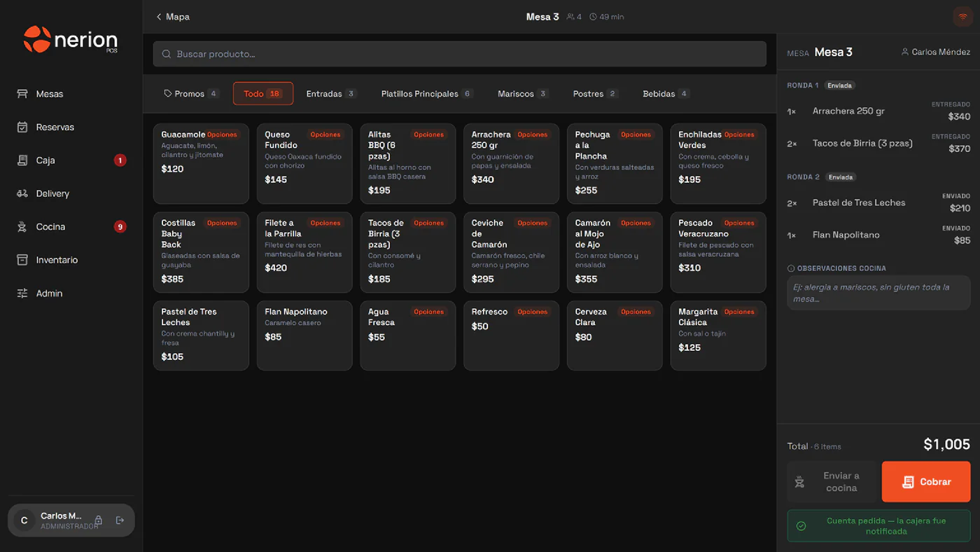Open Delivery section in sidebar
Screen dimensions: 980x552
pyautogui.click(x=71, y=193)
